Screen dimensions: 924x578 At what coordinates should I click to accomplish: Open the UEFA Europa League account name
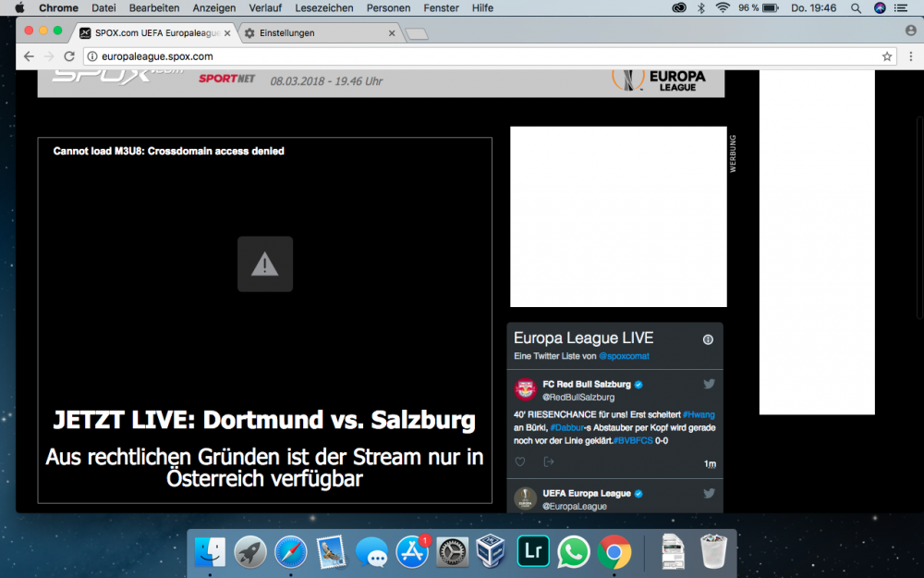click(587, 494)
